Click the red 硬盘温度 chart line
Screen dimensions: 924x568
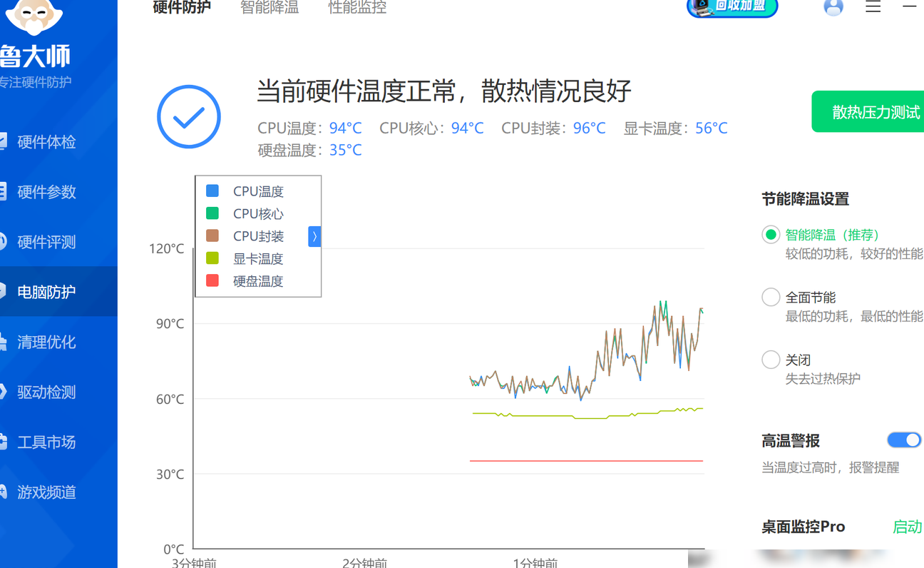(586, 461)
